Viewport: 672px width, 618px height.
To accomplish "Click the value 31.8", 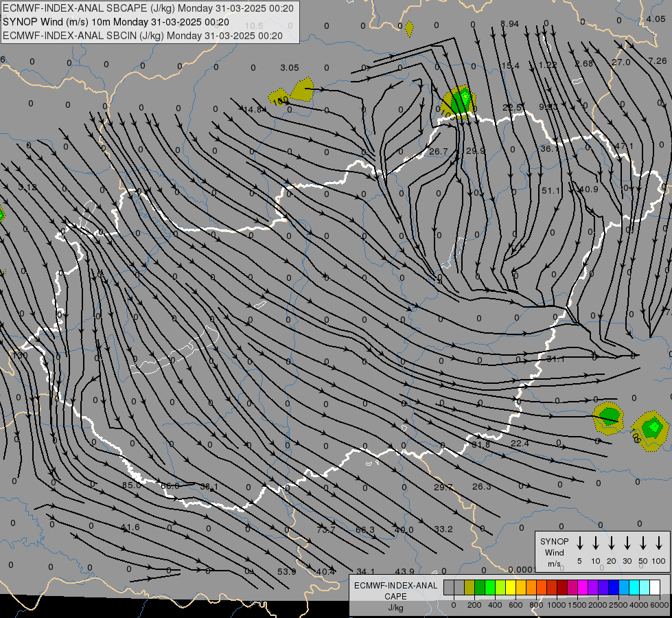I will tap(481, 445).
